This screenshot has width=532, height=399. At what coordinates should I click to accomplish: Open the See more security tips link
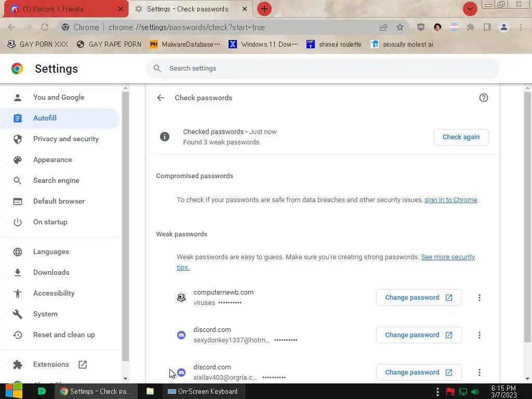448,257
